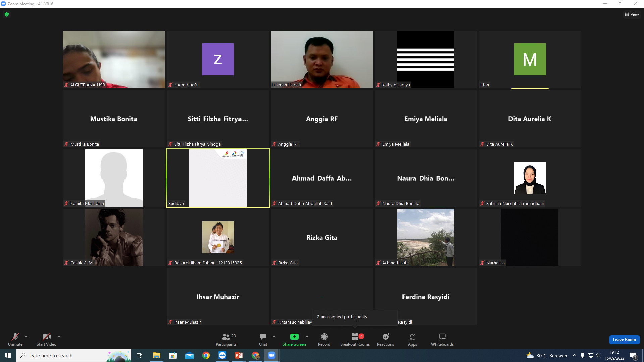644x362 pixels.
Task: Open the 30°C Berawan weather widget
Action: [x=547, y=355]
